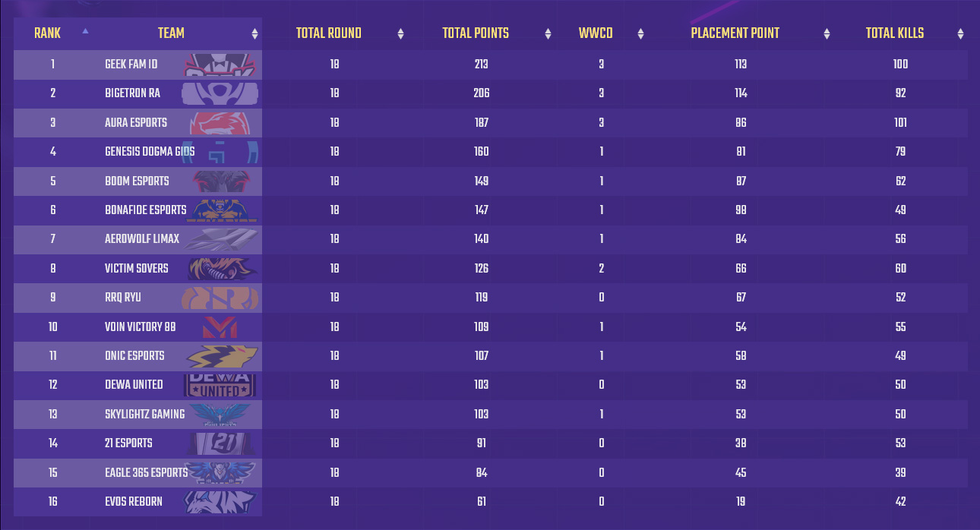Click the Geek Fam ID team logo
Image resolution: width=980 pixels, height=530 pixels.
coord(221,65)
